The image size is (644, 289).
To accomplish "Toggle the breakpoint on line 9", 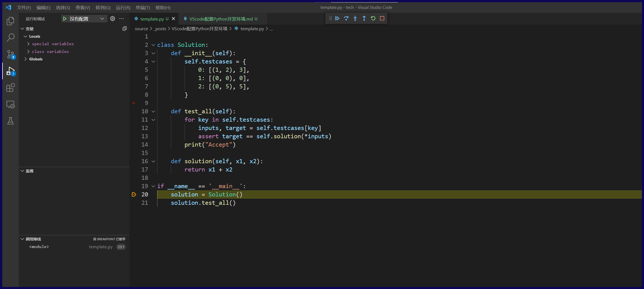I will coord(134,103).
